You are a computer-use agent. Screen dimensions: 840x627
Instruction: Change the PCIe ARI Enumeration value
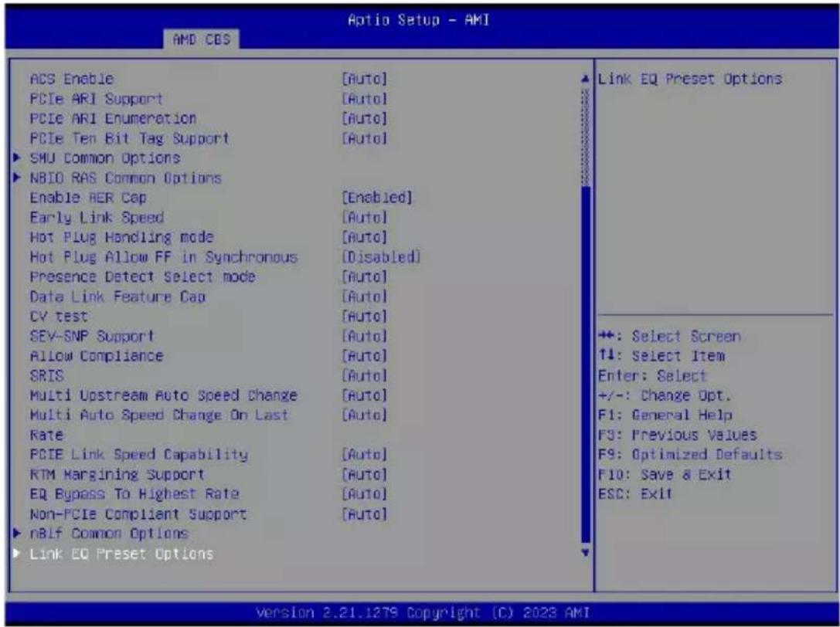click(364, 118)
